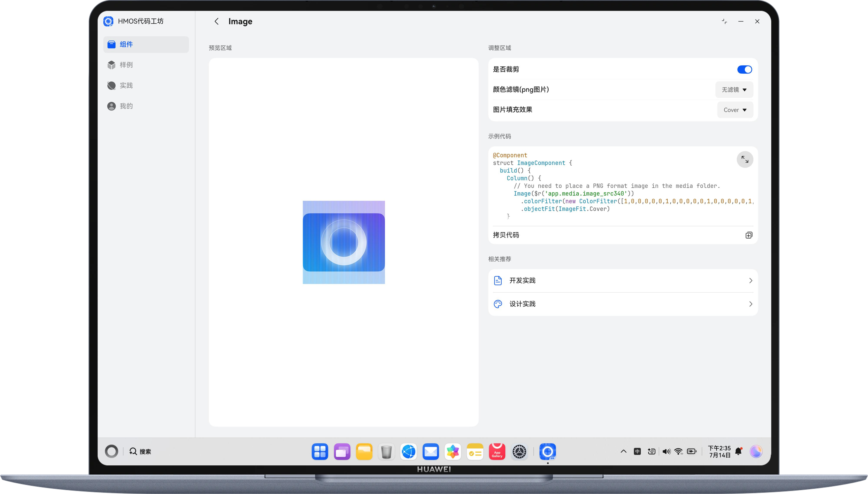
Task: Click the 搜索 search button in taskbar
Action: coord(140,452)
